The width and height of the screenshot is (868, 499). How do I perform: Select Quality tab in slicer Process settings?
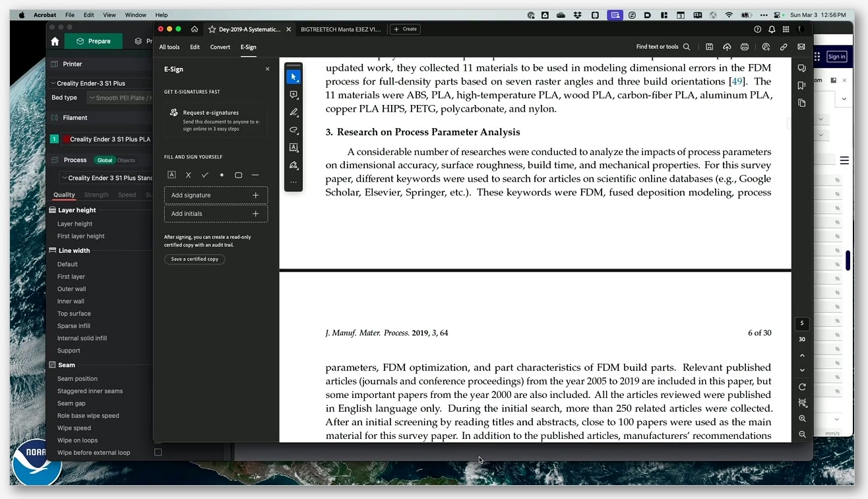(x=64, y=195)
